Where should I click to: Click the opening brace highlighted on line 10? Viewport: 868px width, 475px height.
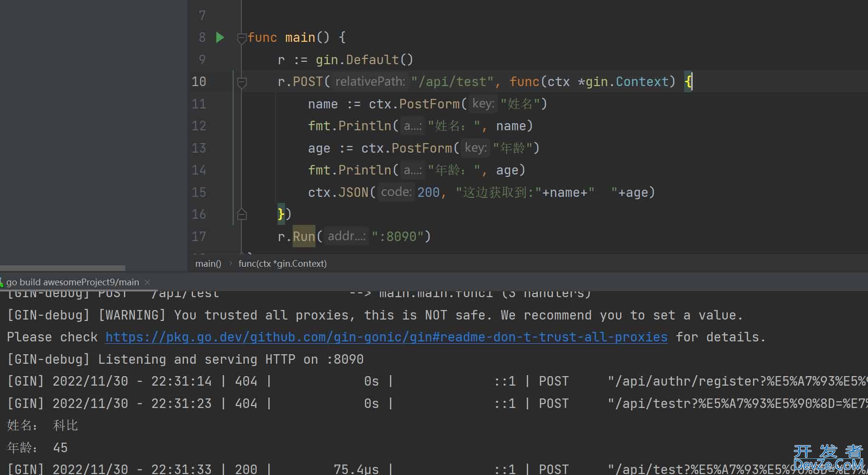click(x=688, y=82)
